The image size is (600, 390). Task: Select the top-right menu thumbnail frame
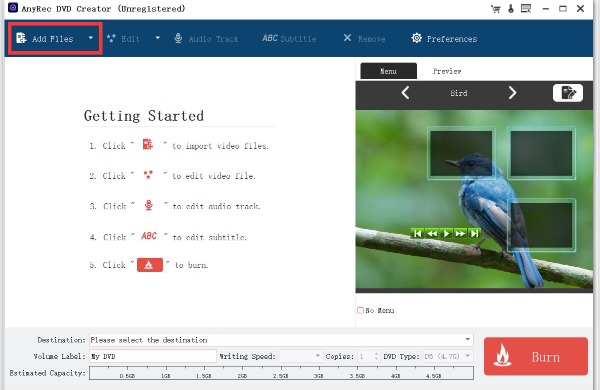point(541,153)
